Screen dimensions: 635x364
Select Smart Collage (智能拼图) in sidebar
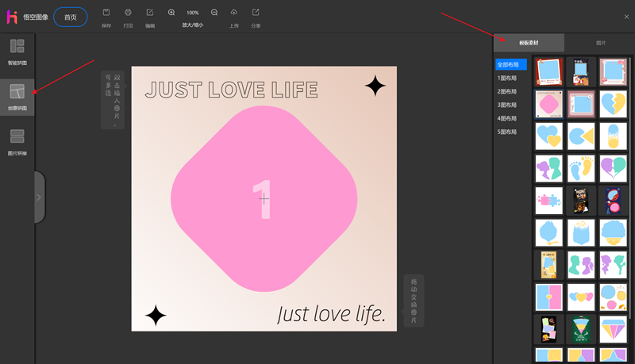[x=17, y=50]
